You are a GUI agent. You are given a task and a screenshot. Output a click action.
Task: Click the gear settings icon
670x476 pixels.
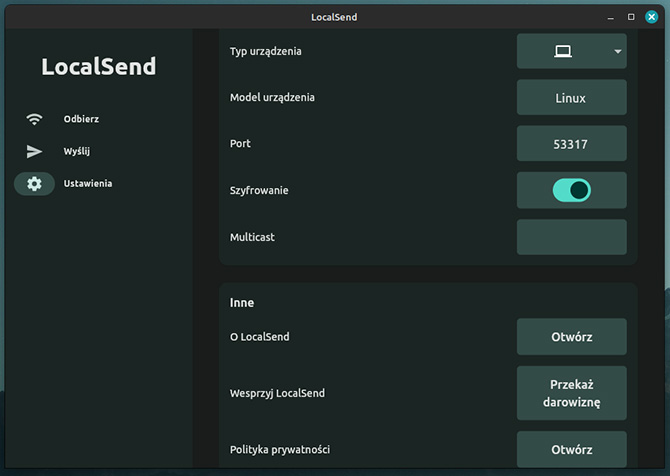coord(34,184)
